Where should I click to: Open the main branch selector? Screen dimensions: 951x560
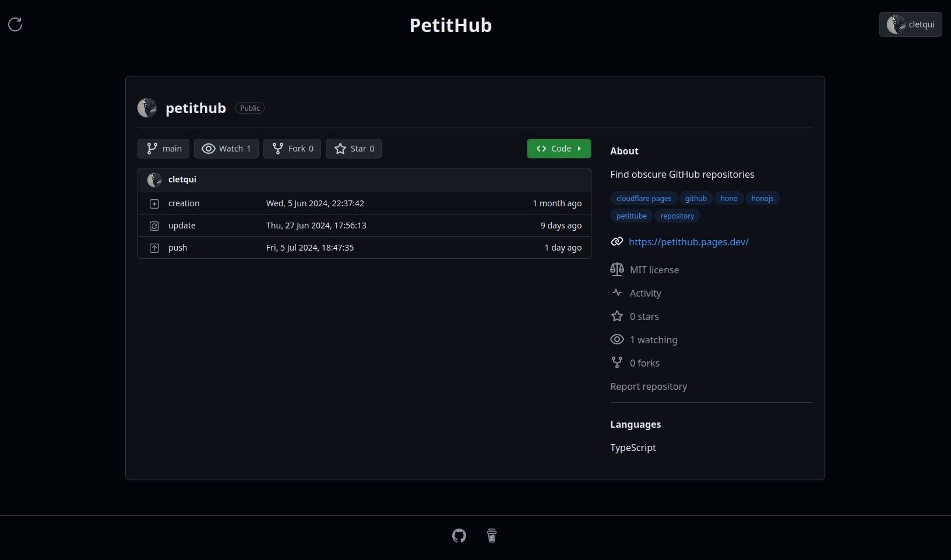[163, 149]
